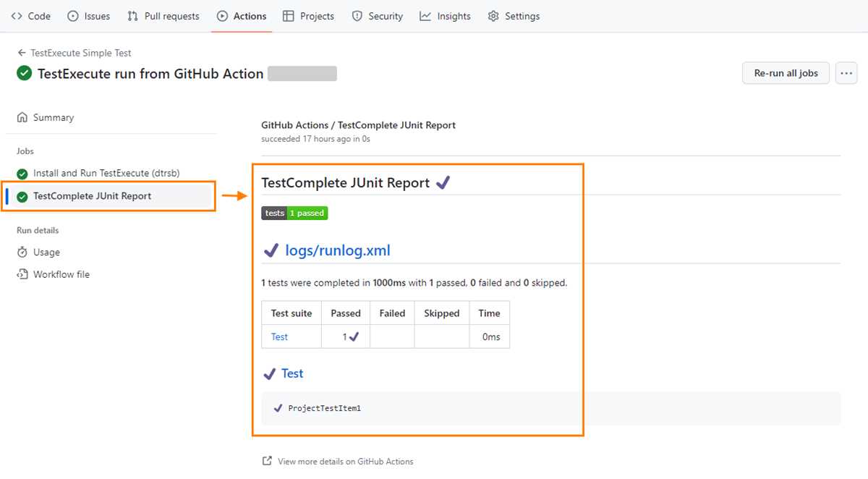Open the Issues tab
This screenshot has height=479, width=868.
pyautogui.click(x=88, y=16)
